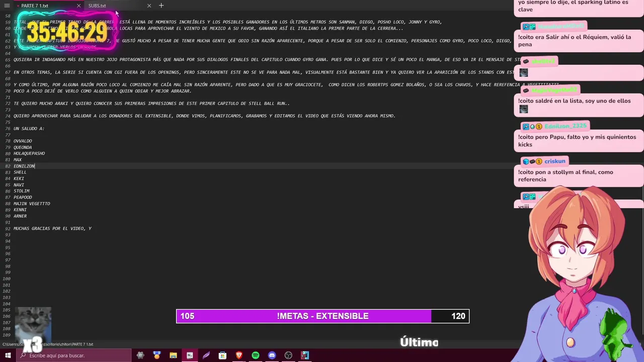Launch Brave browser from the taskbar

(x=239, y=355)
